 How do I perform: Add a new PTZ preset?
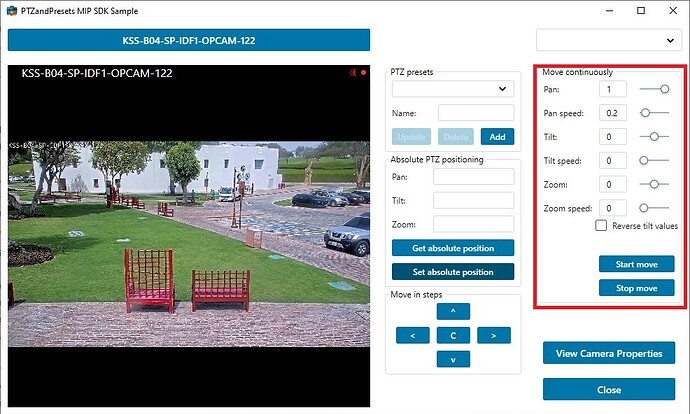(x=497, y=137)
